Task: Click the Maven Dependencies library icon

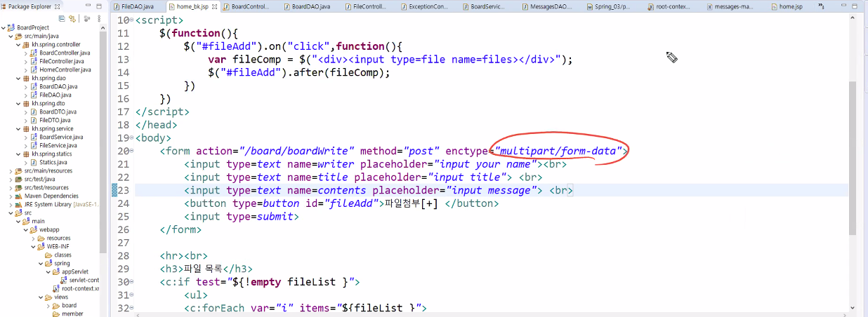Action: (19, 196)
